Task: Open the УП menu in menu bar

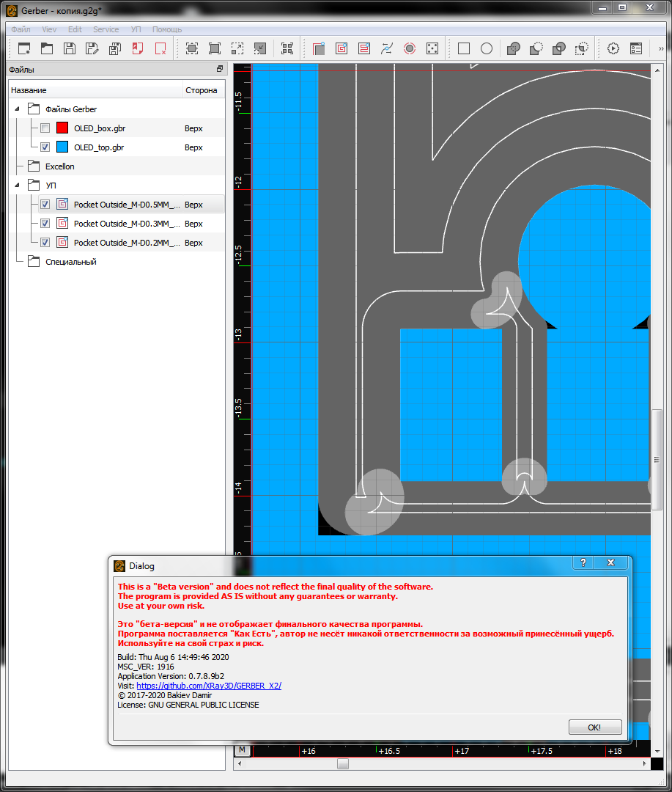Action: point(136,29)
